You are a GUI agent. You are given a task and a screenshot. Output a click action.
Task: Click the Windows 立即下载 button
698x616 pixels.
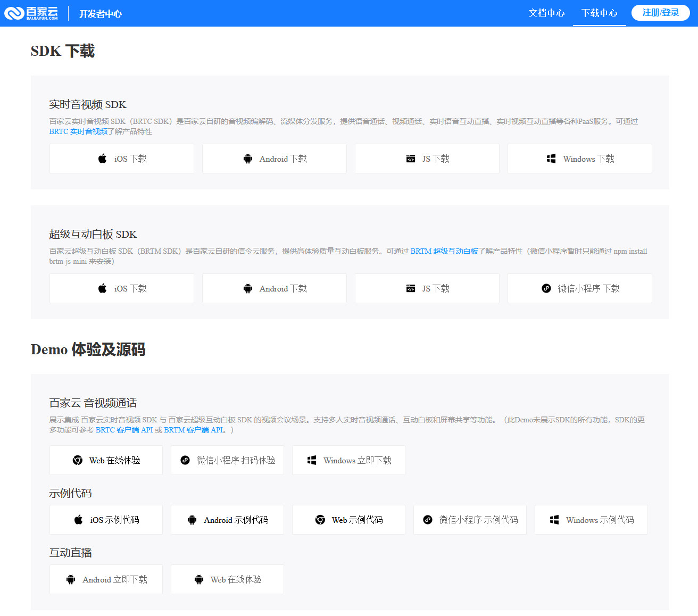pyautogui.click(x=348, y=460)
